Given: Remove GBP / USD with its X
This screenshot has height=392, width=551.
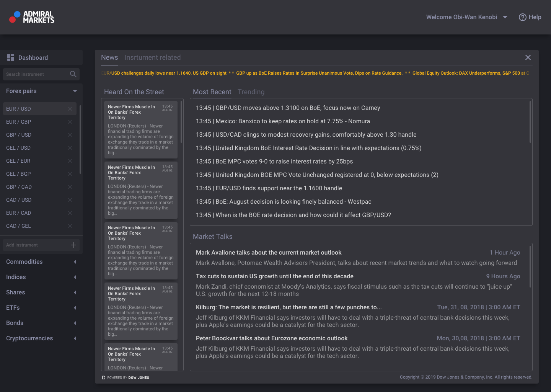Looking at the screenshot, I should (x=70, y=135).
